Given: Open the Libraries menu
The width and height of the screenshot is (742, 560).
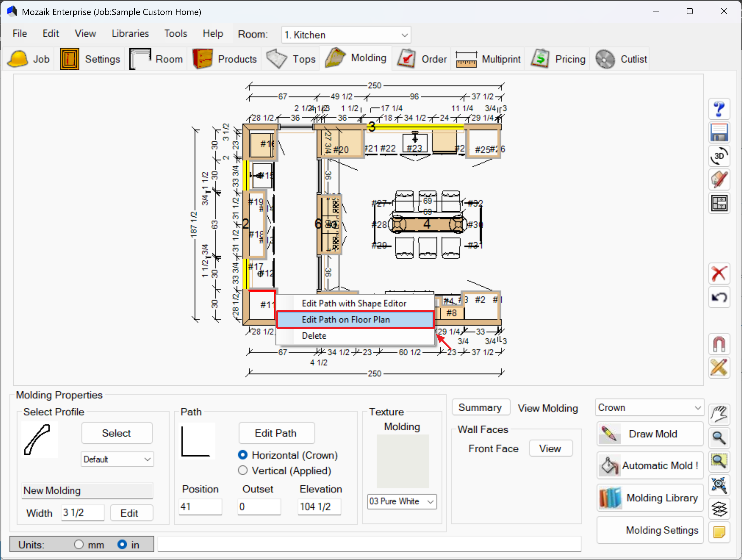Looking at the screenshot, I should point(130,34).
